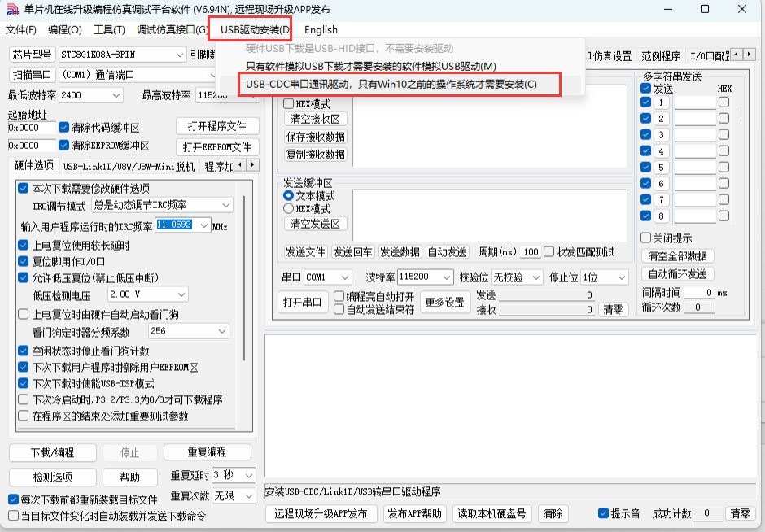Switch to 硬件选项 tab
Viewport: 765px width, 532px height.
pos(33,165)
